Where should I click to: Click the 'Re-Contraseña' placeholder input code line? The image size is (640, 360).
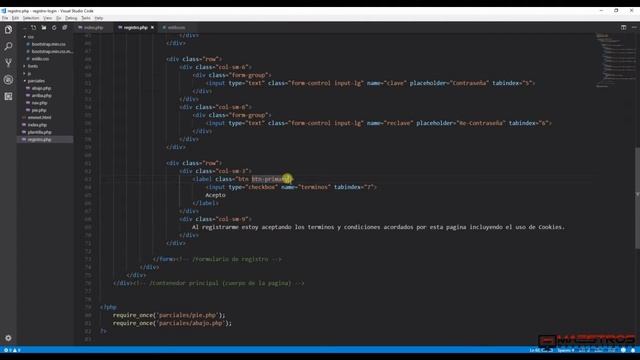378,123
